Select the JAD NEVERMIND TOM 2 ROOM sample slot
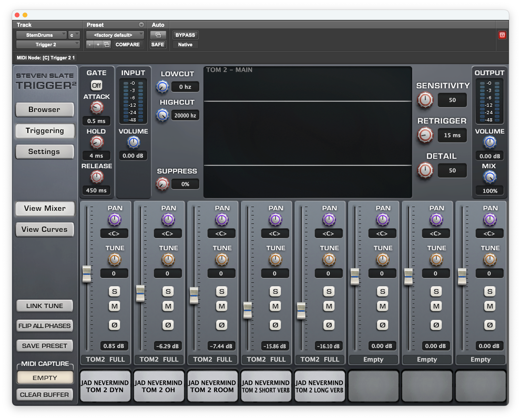521x420 pixels. click(212, 386)
